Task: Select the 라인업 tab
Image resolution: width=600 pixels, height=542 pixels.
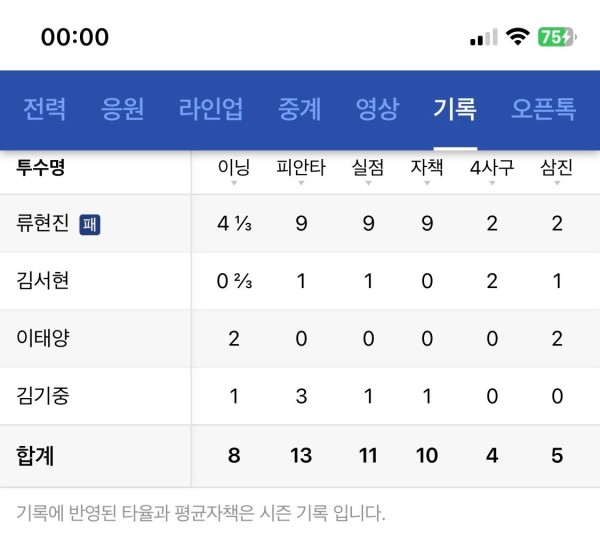Action: click(211, 109)
